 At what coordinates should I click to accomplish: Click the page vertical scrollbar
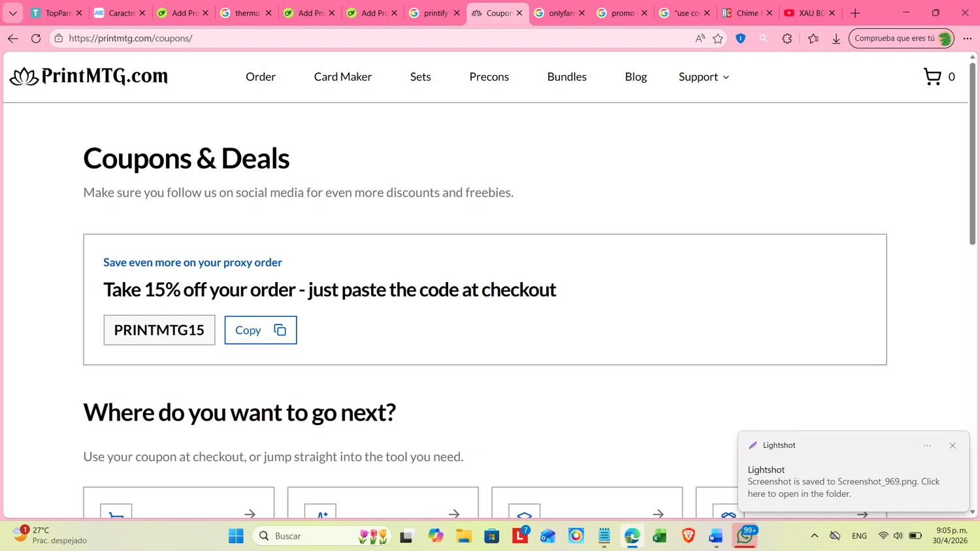tap(973, 154)
